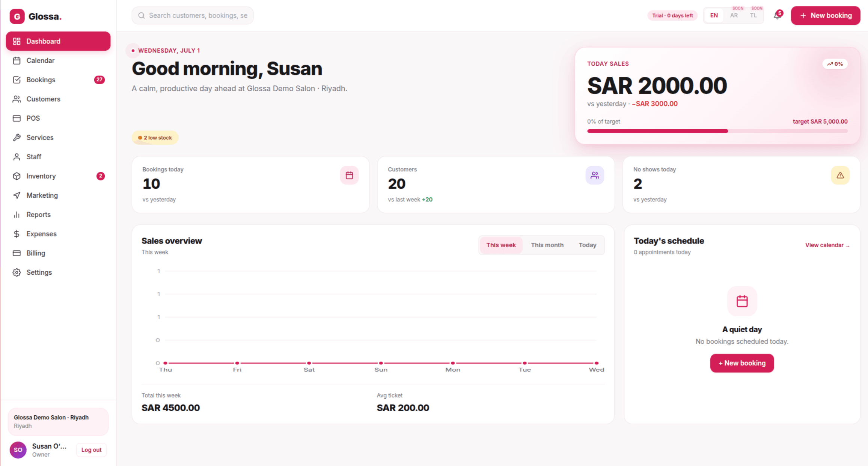Click the Reports bar chart icon

click(17, 215)
